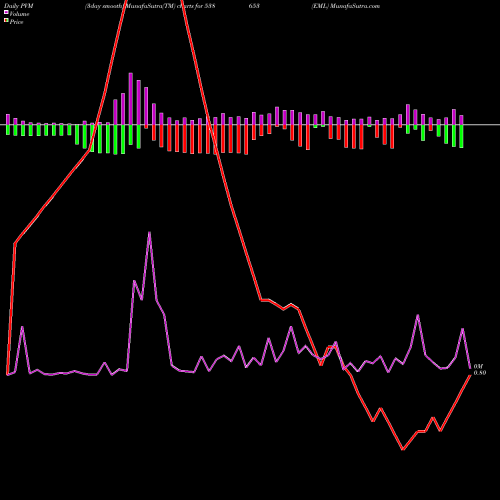Click the '0.80' price axis value

(x=480, y=373)
